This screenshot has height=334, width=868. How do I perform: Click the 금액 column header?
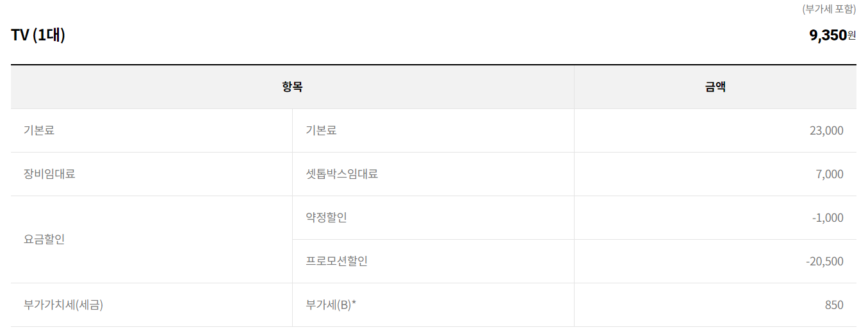pyautogui.click(x=715, y=87)
